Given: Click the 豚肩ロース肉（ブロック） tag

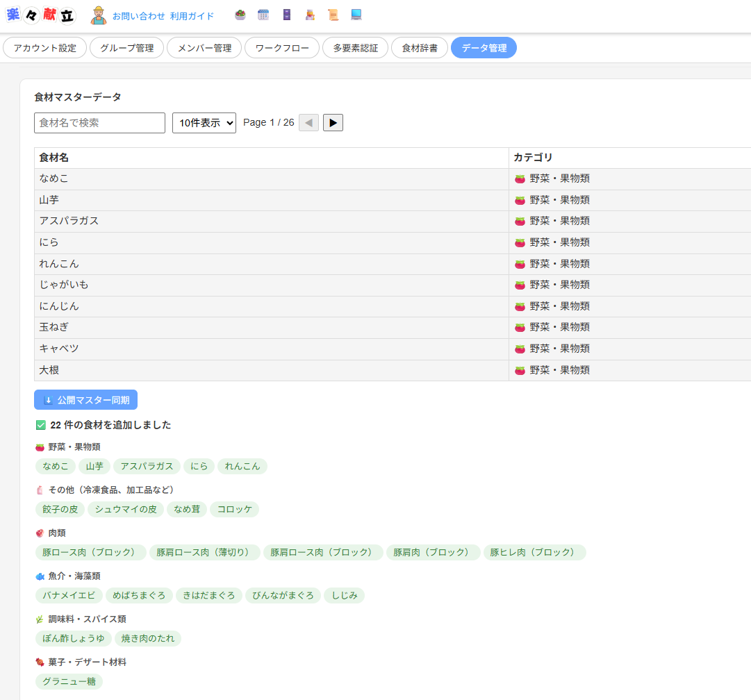Looking at the screenshot, I should 323,553.
